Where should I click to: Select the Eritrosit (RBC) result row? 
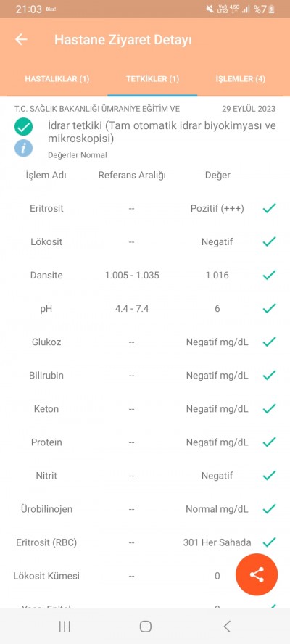point(145,542)
